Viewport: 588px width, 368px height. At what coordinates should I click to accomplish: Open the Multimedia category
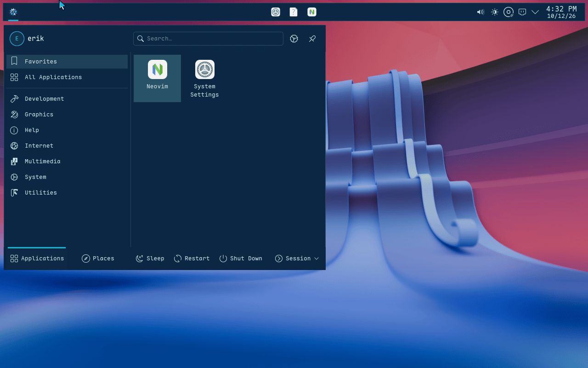(67, 161)
